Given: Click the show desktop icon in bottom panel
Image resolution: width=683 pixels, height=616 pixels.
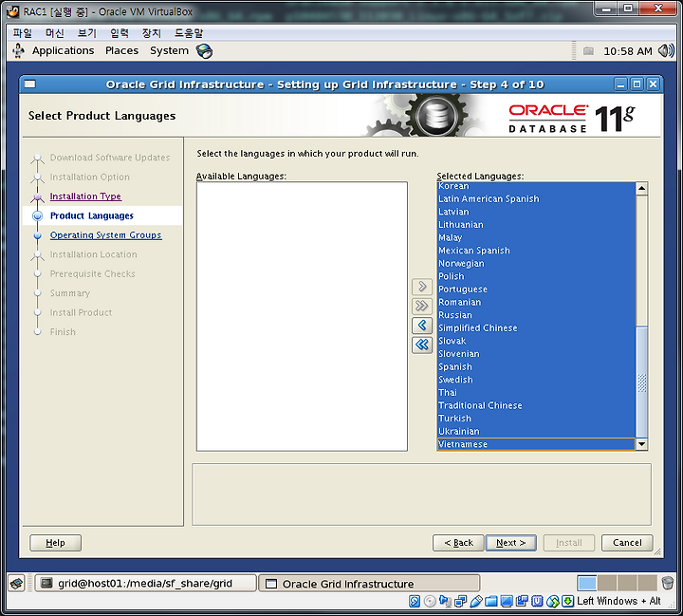Looking at the screenshot, I should tap(16, 584).
